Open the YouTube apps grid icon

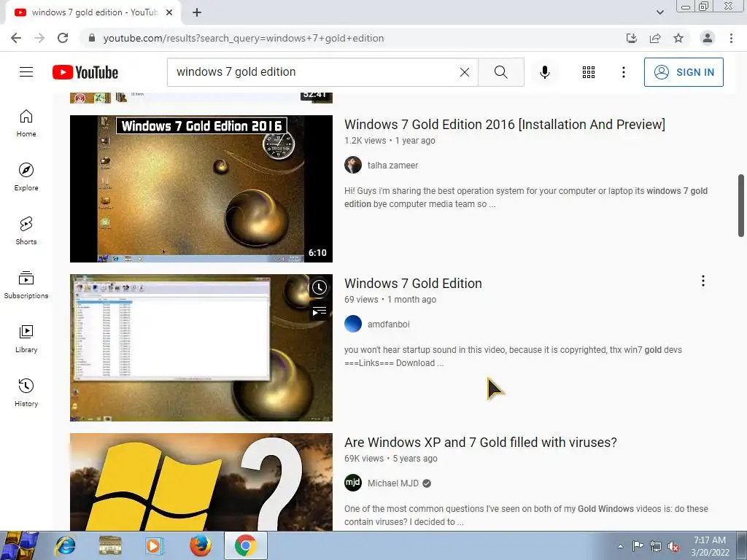pyautogui.click(x=589, y=72)
